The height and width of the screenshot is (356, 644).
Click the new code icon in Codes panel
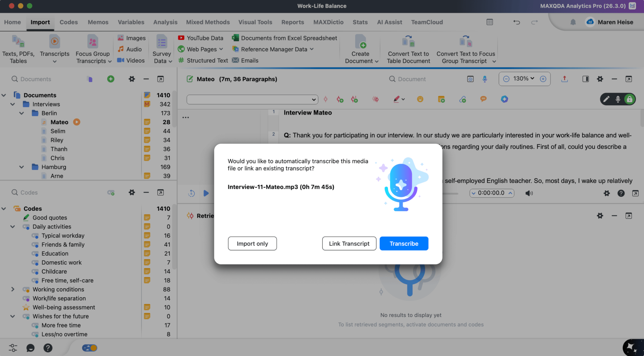tap(111, 192)
